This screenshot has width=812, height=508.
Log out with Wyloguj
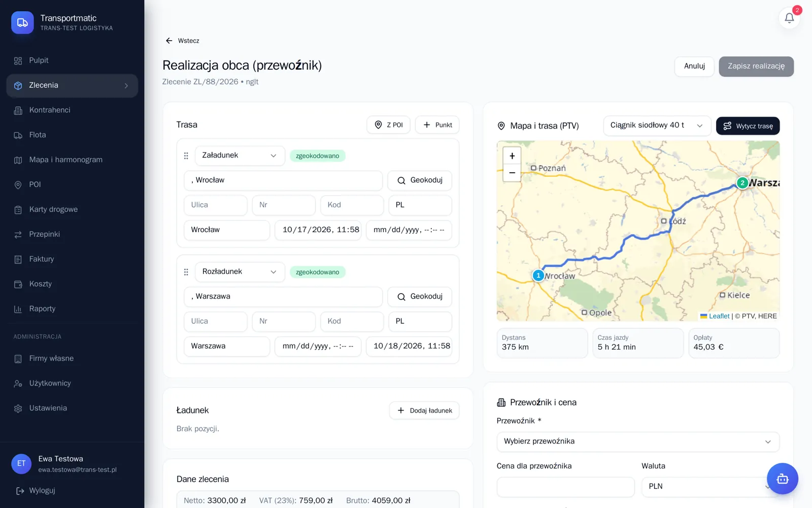[36, 491]
